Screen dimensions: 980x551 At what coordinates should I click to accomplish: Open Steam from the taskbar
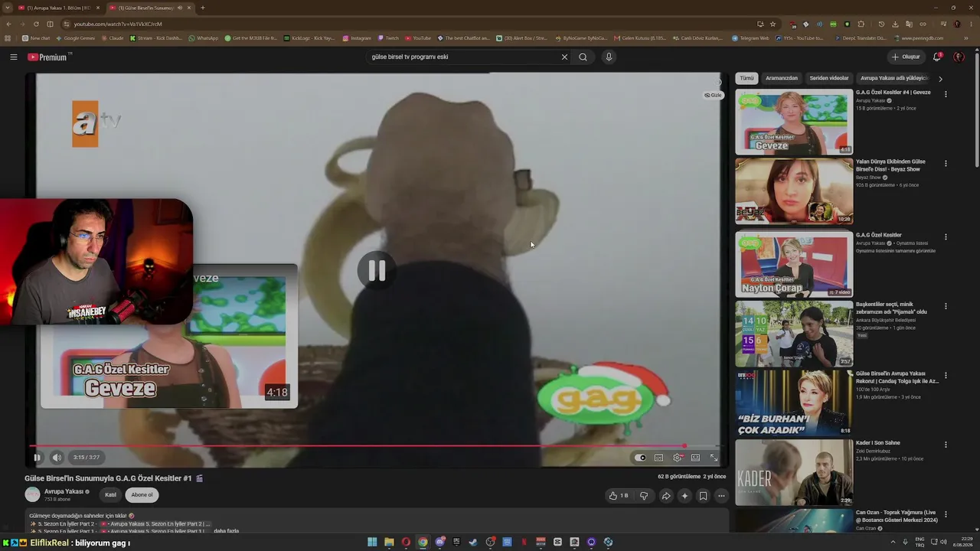[473, 542]
